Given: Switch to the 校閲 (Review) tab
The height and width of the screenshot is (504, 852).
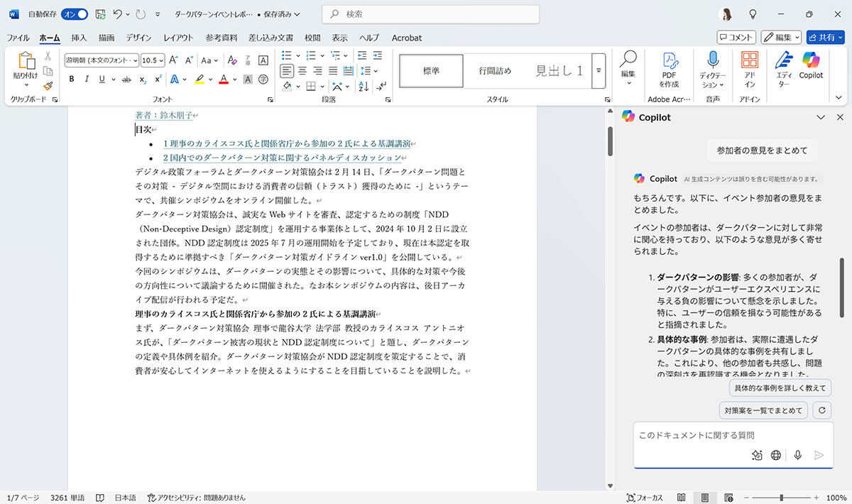Looking at the screenshot, I should (x=312, y=38).
